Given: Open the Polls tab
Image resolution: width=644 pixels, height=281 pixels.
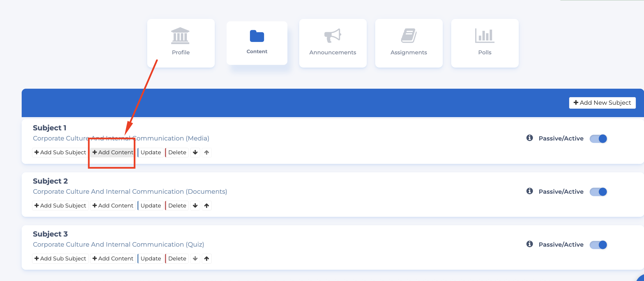Looking at the screenshot, I should (484, 43).
